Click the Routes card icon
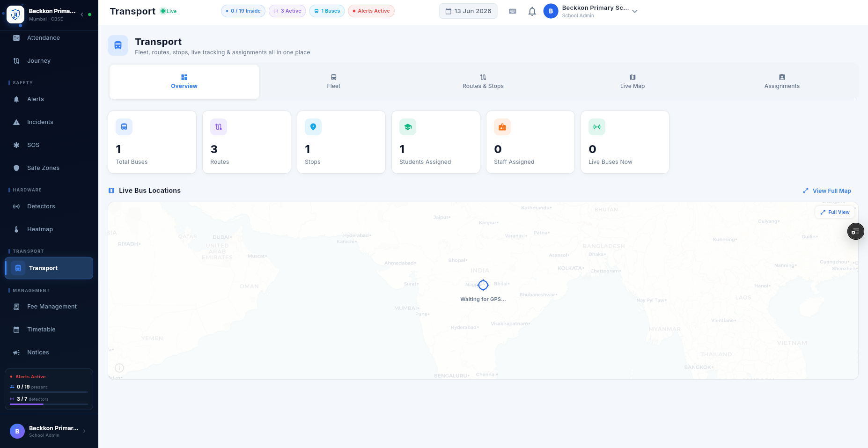868x448 pixels. [219, 127]
